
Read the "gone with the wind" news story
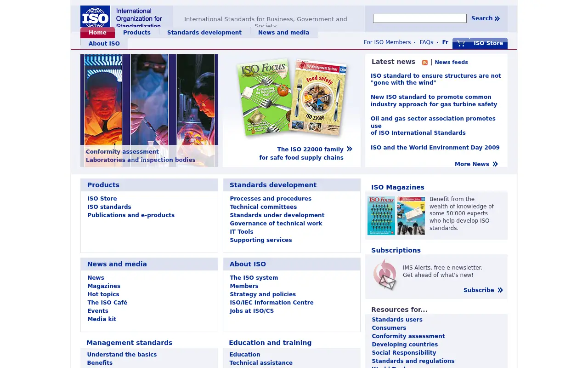436,80
